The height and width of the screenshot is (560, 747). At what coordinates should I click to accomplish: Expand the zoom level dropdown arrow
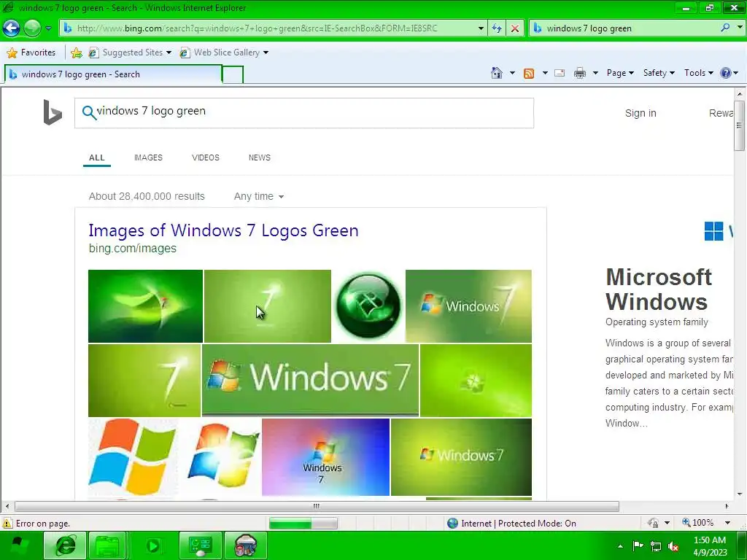click(728, 523)
